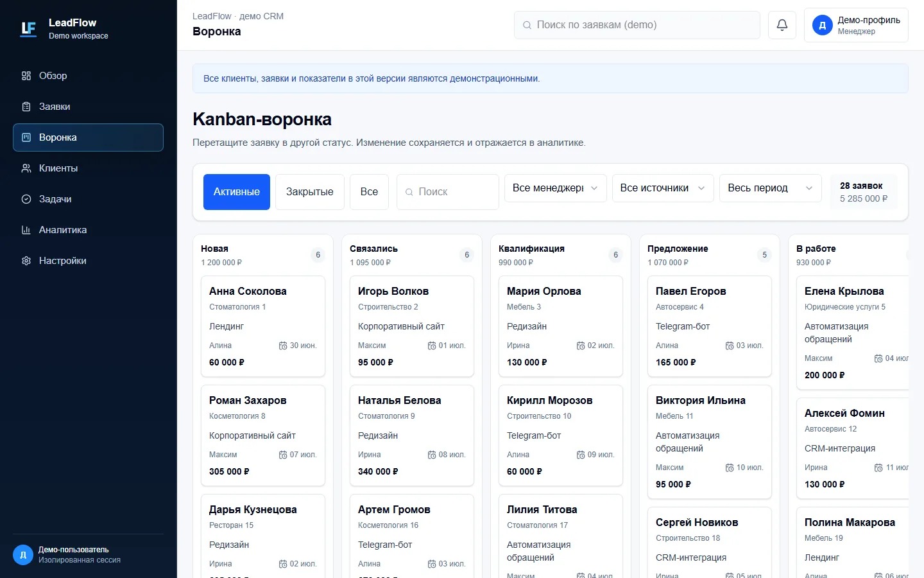Click calendar icon on Игорь Волков card
The height and width of the screenshot is (578, 924).
pyautogui.click(x=432, y=346)
